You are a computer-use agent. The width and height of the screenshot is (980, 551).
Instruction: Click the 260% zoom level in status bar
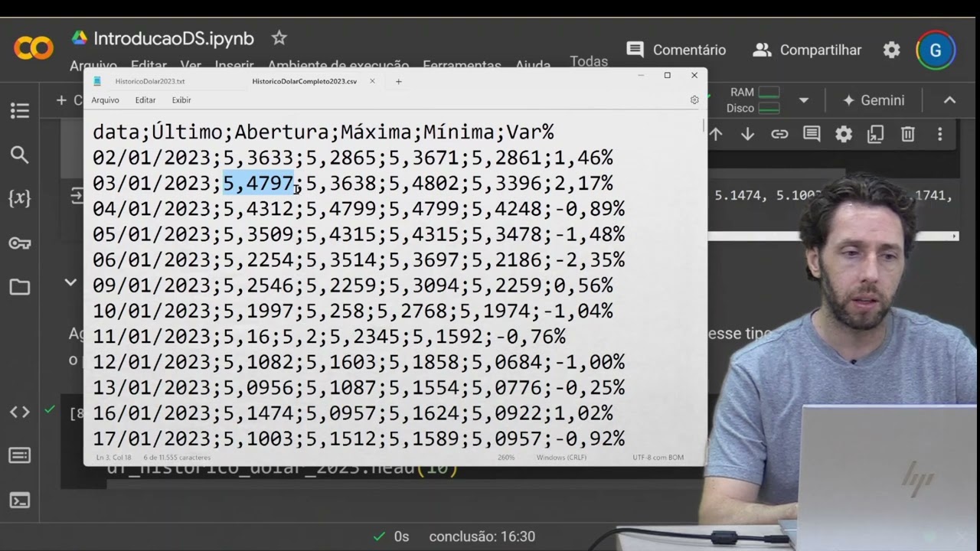(x=506, y=458)
